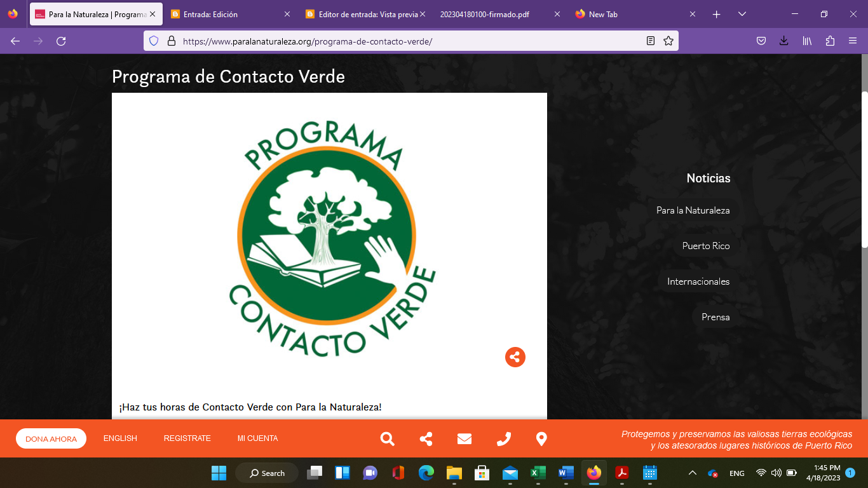
Task: Click the tracking protection shield icon
Action: pos(153,41)
